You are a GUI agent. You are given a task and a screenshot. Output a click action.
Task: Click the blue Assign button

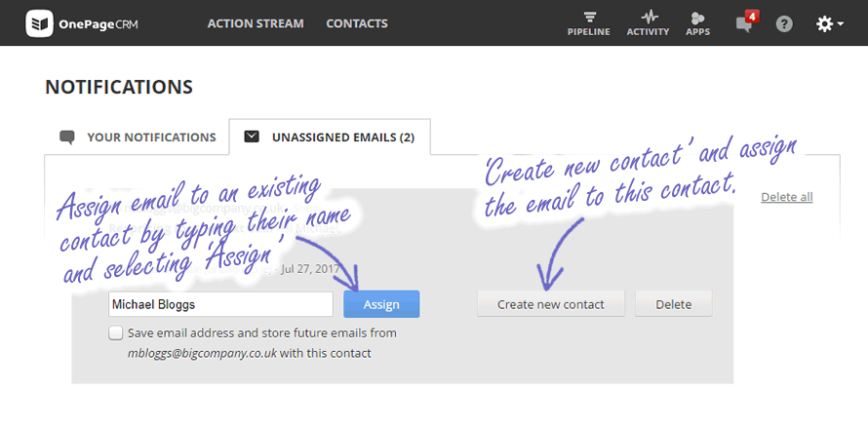pyautogui.click(x=381, y=304)
